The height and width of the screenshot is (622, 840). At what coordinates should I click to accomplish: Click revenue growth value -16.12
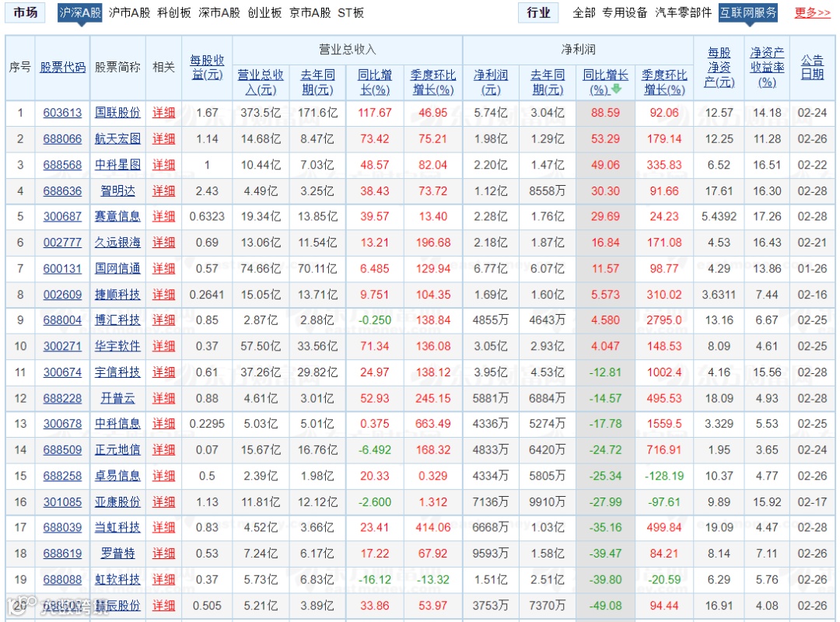click(x=374, y=579)
